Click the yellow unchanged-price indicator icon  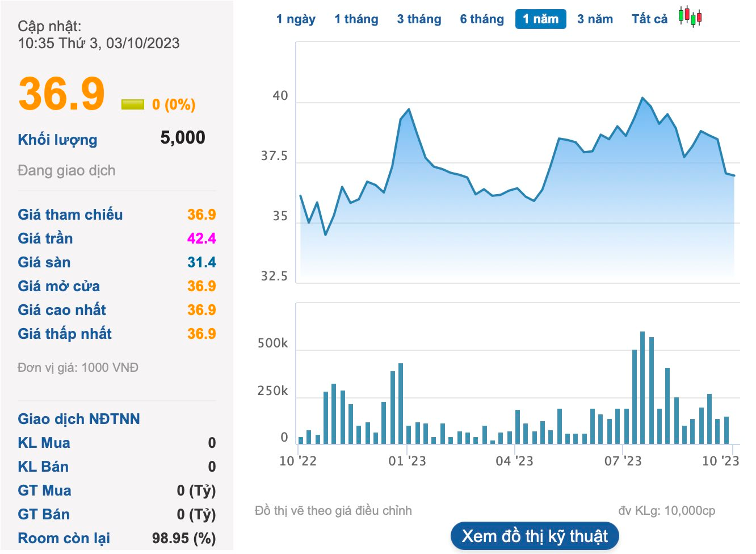click(x=133, y=104)
